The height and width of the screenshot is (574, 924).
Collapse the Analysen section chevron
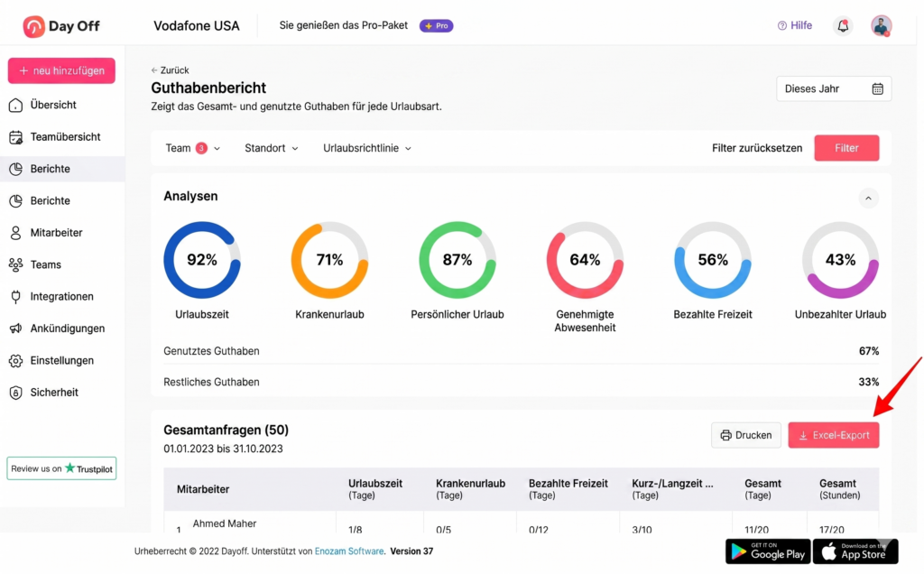(x=868, y=198)
